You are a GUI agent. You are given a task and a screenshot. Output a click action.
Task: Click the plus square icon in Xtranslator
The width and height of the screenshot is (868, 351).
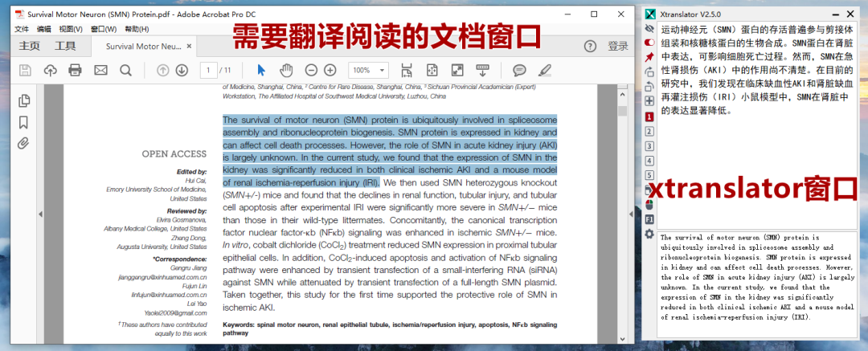649,101
